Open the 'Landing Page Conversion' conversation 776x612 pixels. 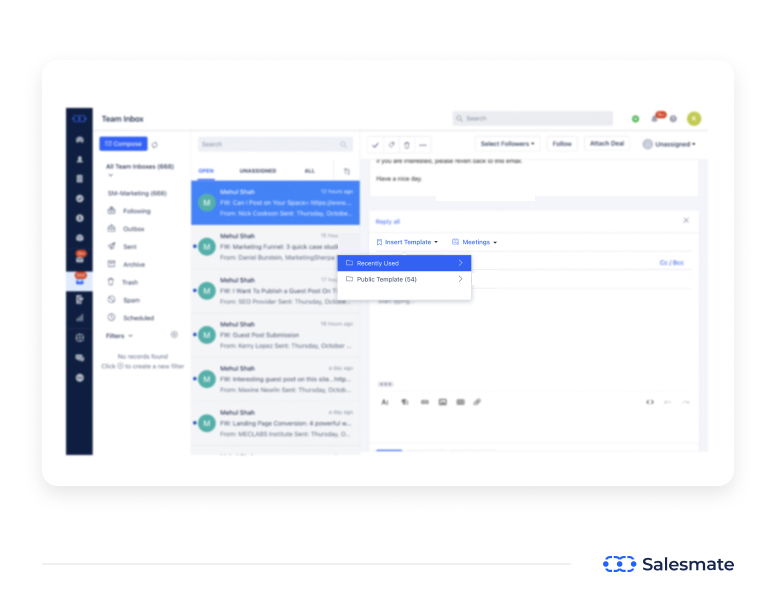point(276,424)
